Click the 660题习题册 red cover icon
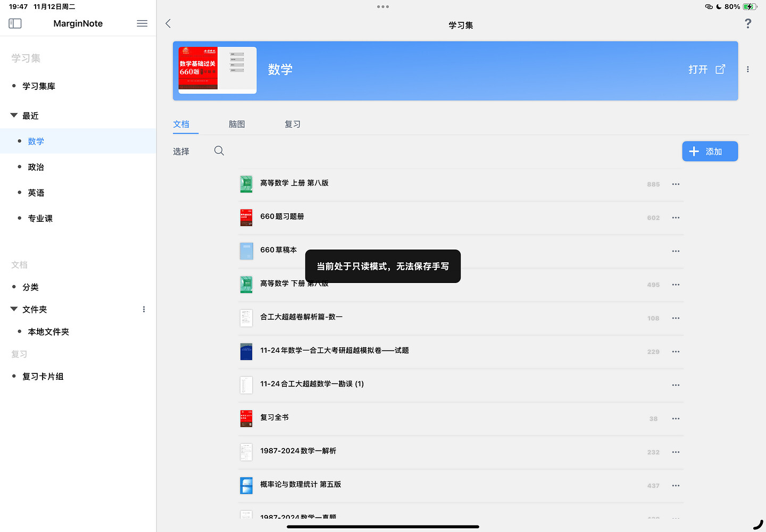This screenshot has width=766, height=532. pos(246,218)
